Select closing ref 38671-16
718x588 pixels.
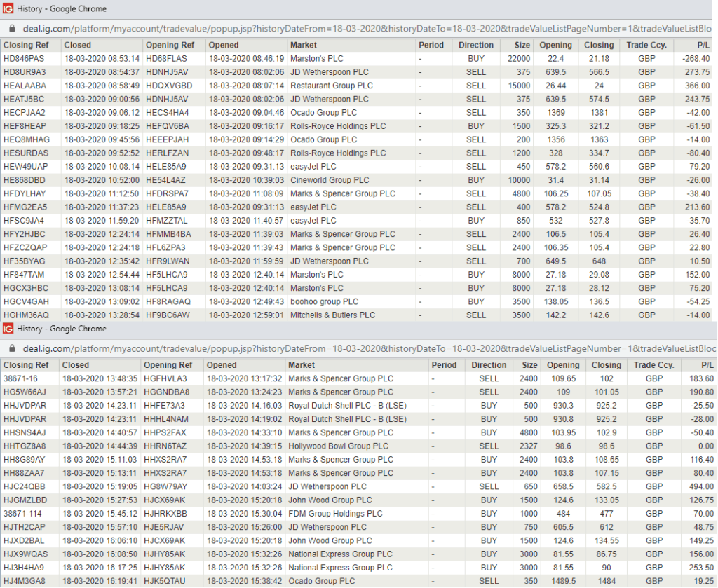20,378
